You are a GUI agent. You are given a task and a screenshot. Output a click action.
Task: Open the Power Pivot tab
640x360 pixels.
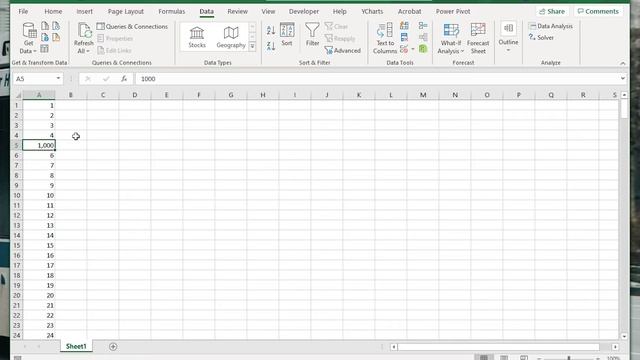453,11
